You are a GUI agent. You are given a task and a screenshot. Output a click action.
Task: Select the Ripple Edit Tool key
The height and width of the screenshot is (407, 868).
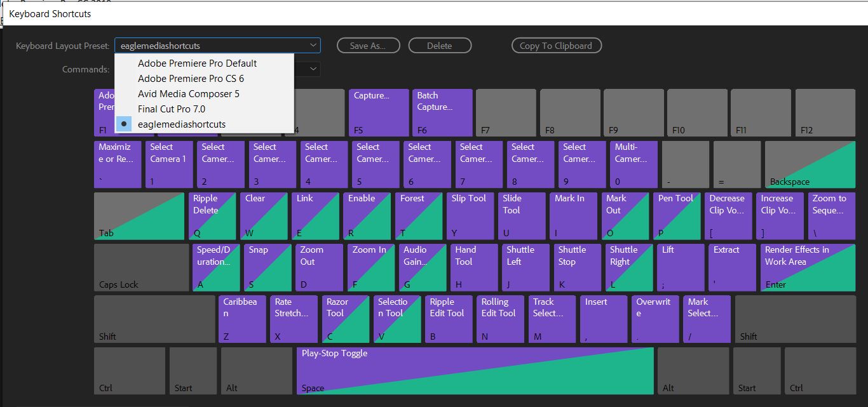click(448, 319)
